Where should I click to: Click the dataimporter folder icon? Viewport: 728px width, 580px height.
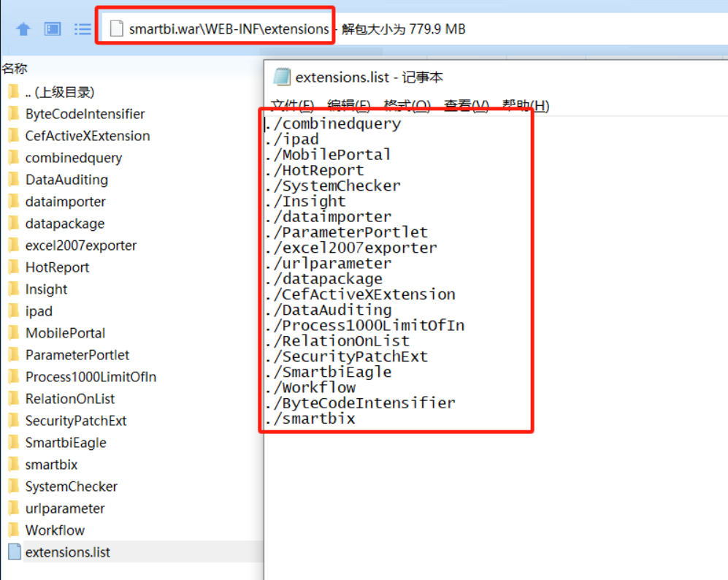point(14,201)
